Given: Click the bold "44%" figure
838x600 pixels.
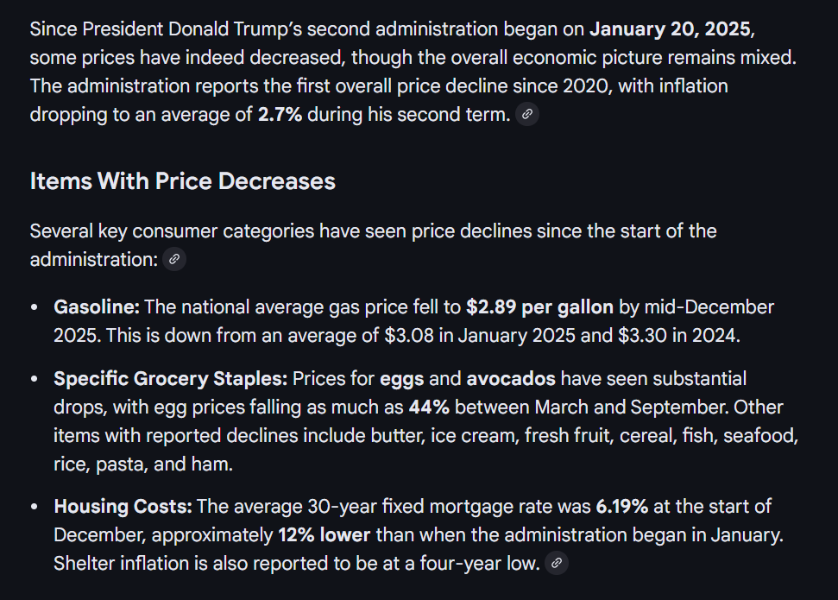Looking at the screenshot, I should 427,407.
